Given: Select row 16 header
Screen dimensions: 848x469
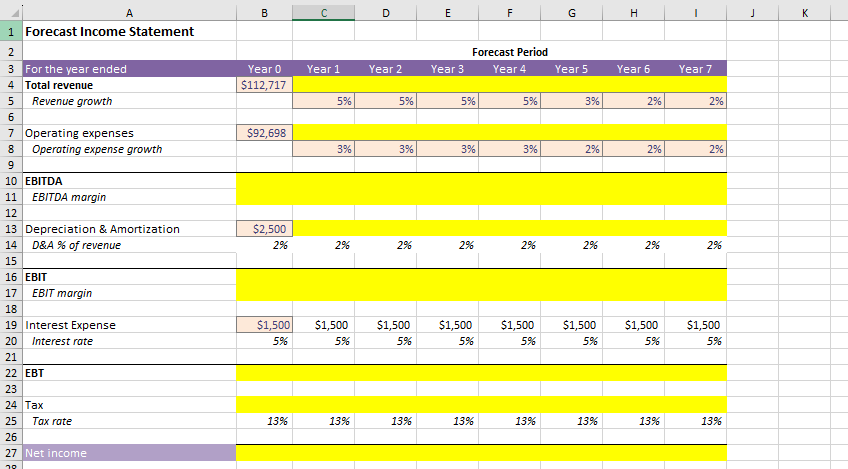Looking at the screenshot, I should 11,277.
